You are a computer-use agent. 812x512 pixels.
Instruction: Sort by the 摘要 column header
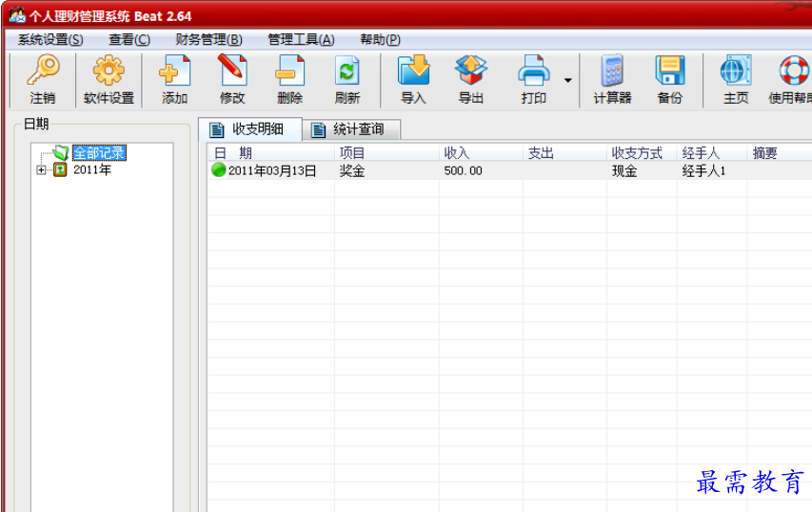tap(780, 152)
